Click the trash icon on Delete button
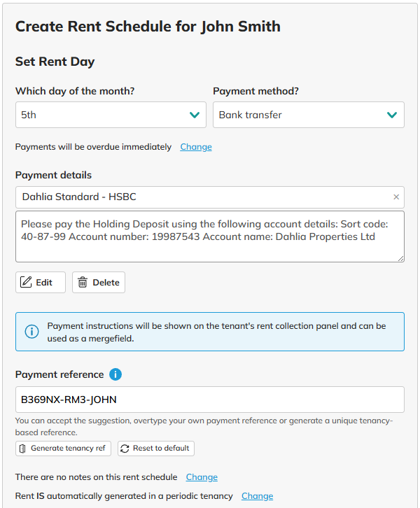420x508 pixels. pos(83,283)
